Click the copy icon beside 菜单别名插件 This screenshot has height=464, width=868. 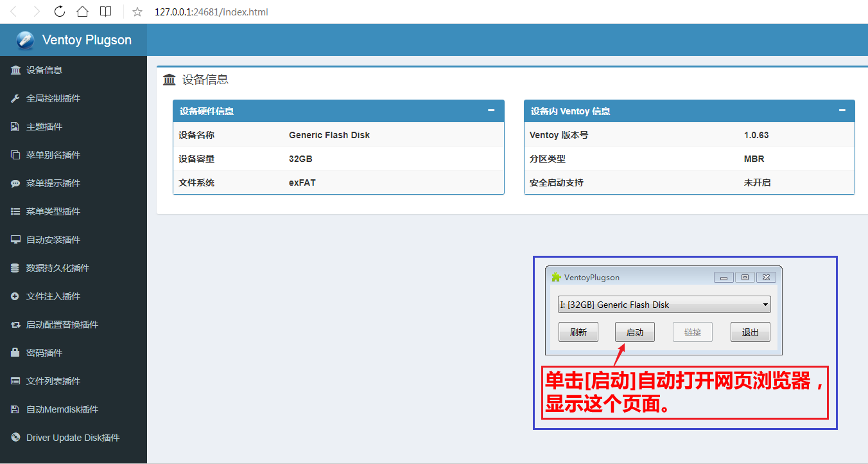tap(15, 155)
